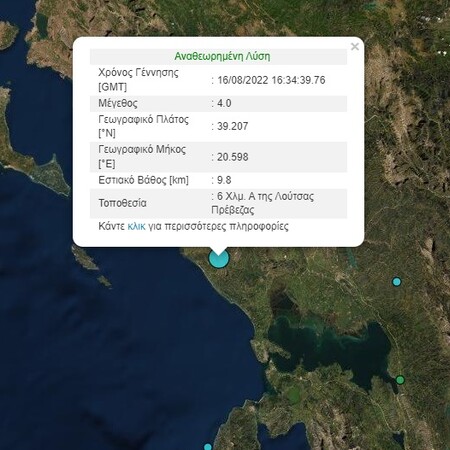
Task: Click the origin time value 16/08/2022 16:34:39.76
Action: 271,80
